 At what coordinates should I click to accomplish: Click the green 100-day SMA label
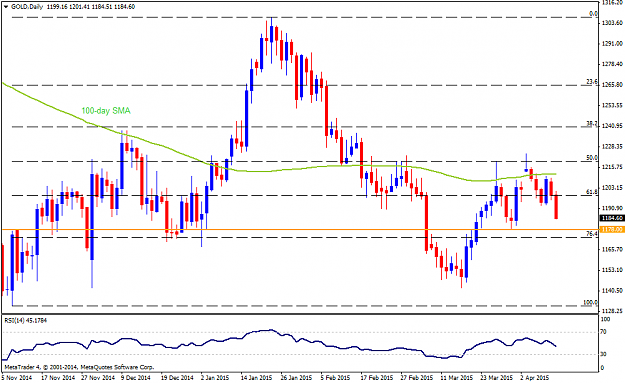106,111
